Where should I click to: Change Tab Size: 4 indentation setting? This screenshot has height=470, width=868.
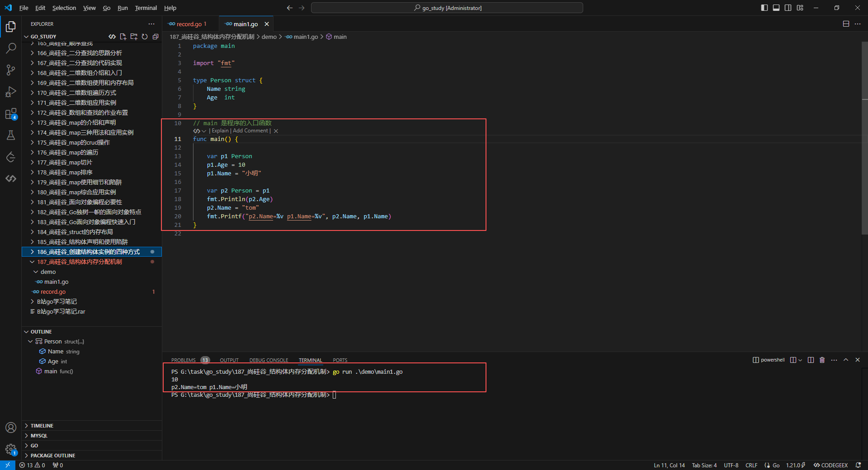pos(704,465)
